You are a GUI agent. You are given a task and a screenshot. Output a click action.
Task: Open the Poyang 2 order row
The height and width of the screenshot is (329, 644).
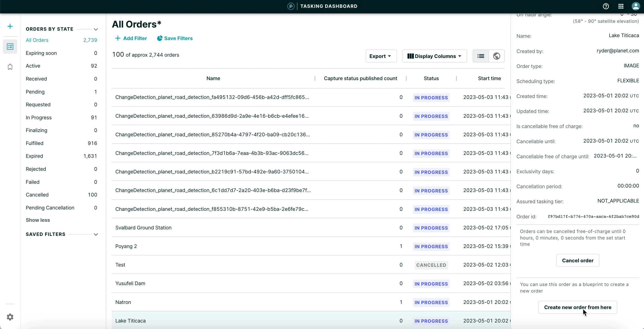(x=311, y=246)
